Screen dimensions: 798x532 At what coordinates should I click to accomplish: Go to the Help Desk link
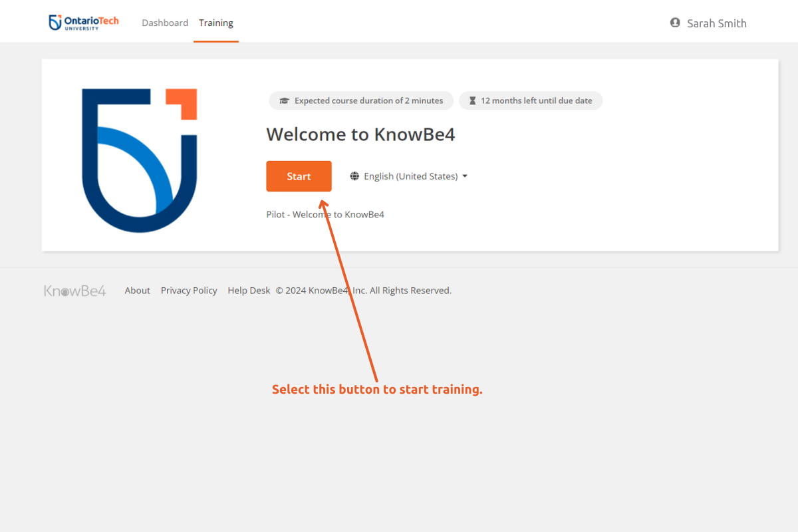pyautogui.click(x=249, y=291)
